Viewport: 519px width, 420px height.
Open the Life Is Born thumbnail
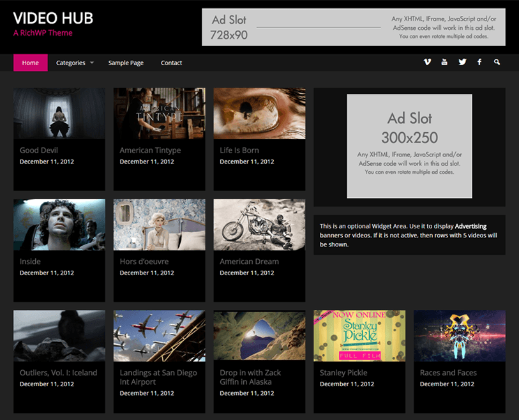(259, 112)
